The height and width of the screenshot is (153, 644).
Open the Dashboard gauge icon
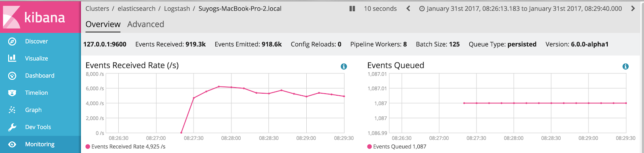click(x=12, y=75)
